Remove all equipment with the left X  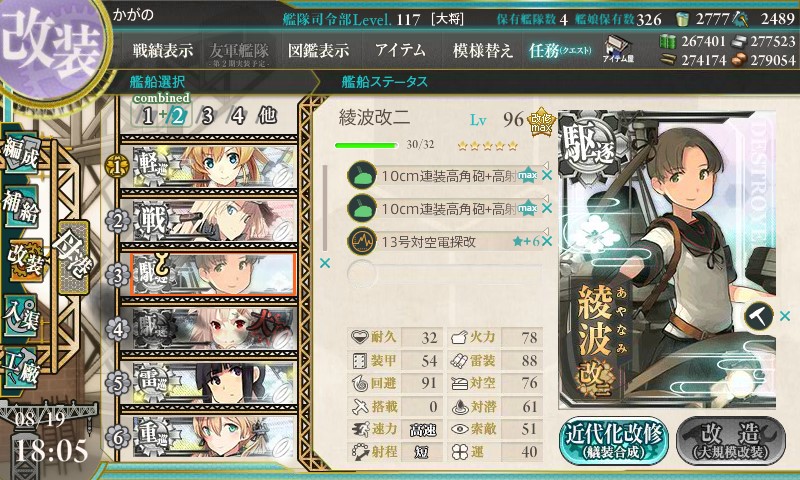tap(324, 263)
